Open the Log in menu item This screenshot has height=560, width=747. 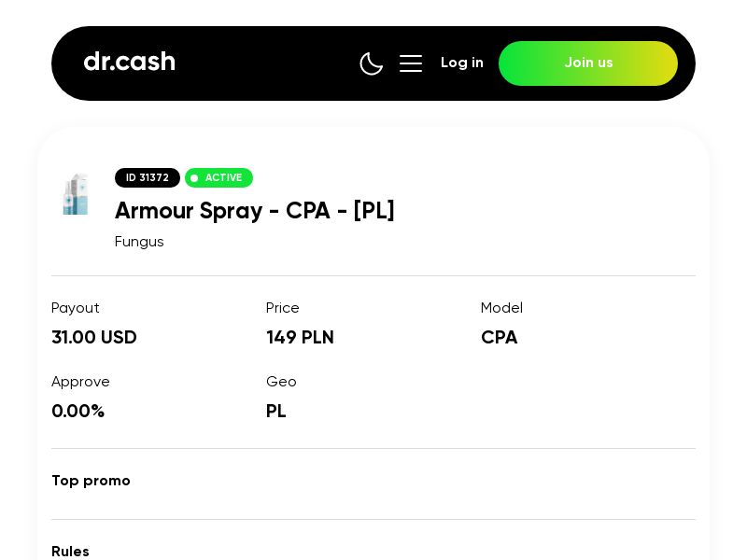pyautogui.click(x=462, y=63)
